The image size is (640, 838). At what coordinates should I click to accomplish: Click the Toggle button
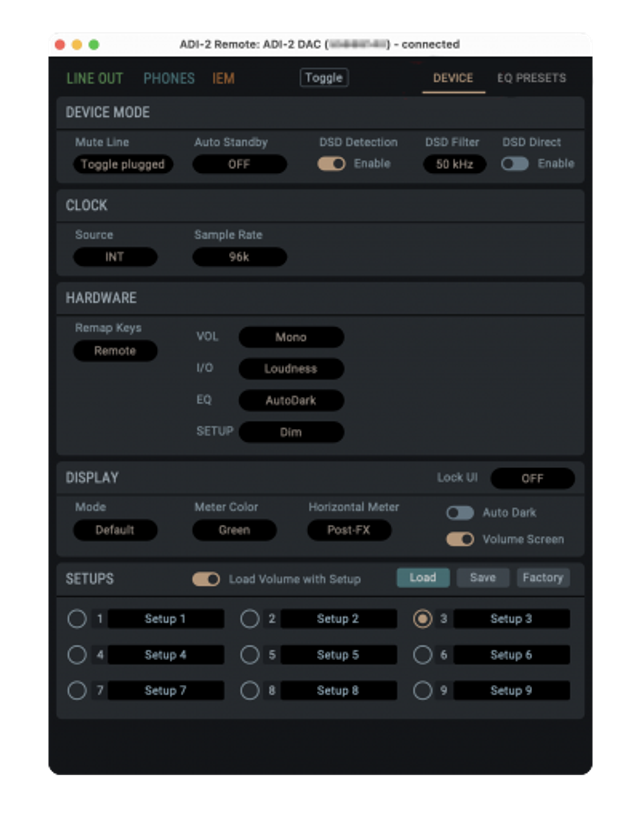point(324,77)
